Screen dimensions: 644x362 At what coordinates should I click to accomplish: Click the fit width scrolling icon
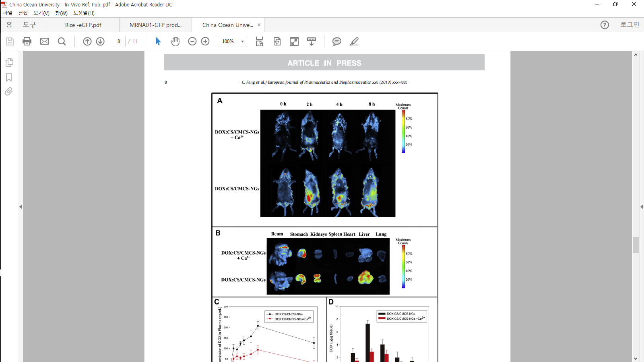pos(259,41)
